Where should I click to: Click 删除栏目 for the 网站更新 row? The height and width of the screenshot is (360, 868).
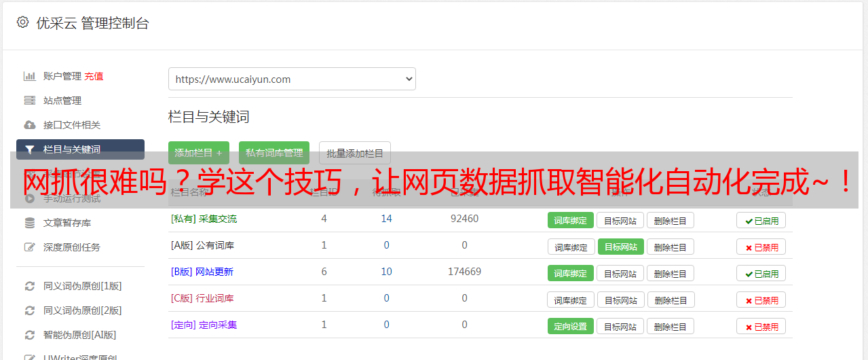(671, 273)
